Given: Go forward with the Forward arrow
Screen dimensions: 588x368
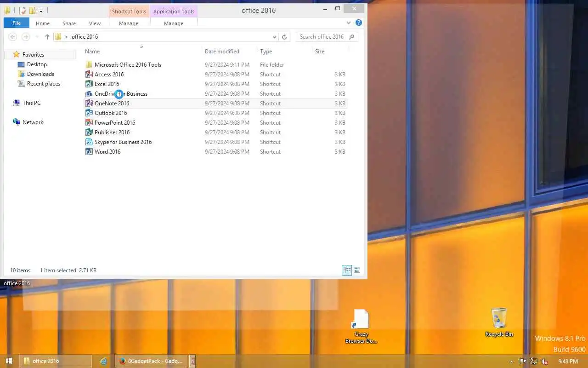Looking at the screenshot, I should pyautogui.click(x=26, y=37).
